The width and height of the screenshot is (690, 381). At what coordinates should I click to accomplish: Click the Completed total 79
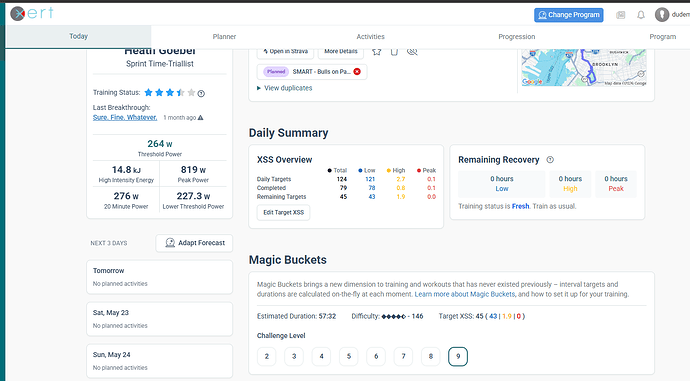(344, 188)
